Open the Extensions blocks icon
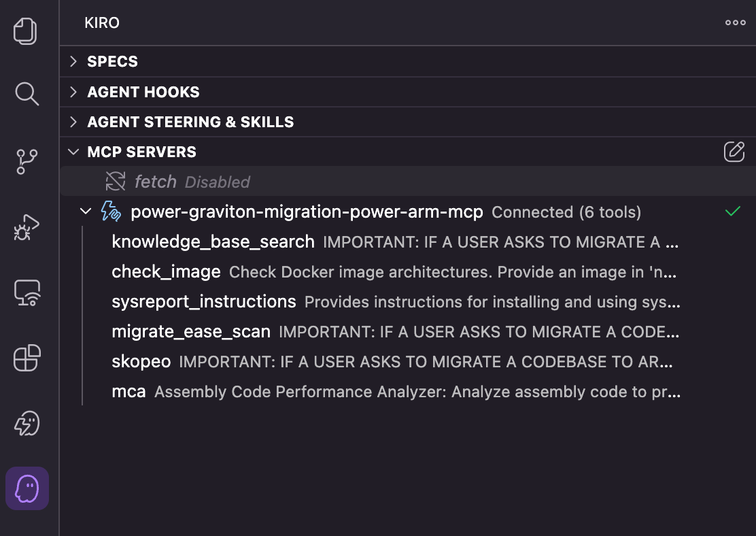Viewport: 756px width, 536px height. click(27, 358)
